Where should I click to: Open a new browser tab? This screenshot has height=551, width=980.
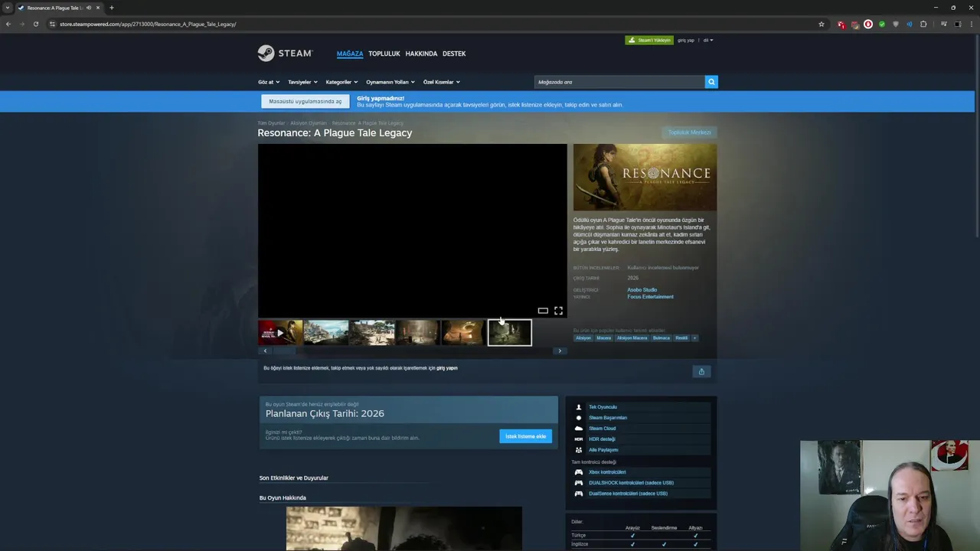(112, 8)
